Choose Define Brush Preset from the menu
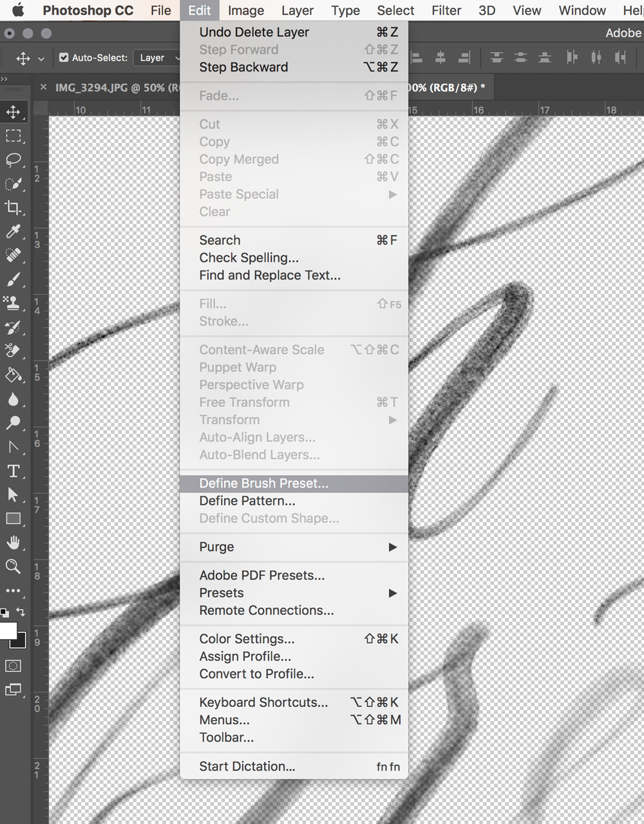 (263, 483)
